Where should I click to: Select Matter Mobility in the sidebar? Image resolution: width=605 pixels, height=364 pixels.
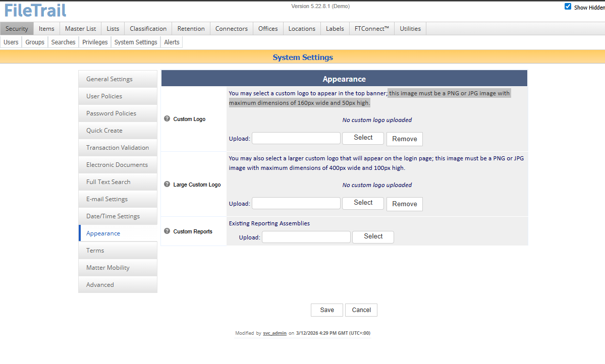click(118, 268)
